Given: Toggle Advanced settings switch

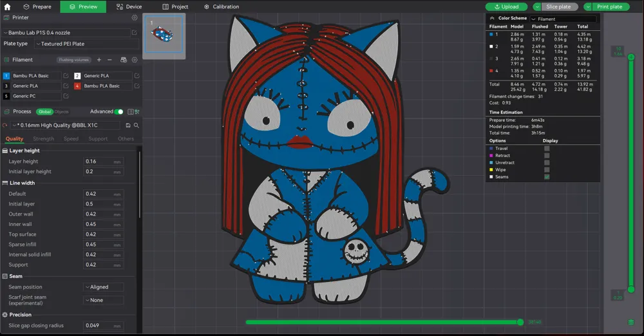Looking at the screenshot, I should 118,112.
